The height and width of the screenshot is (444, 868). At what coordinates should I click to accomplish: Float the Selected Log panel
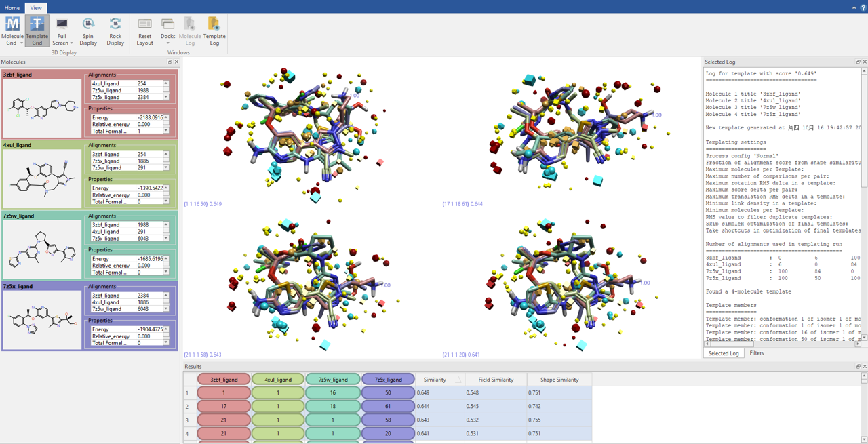click(858, 62)
